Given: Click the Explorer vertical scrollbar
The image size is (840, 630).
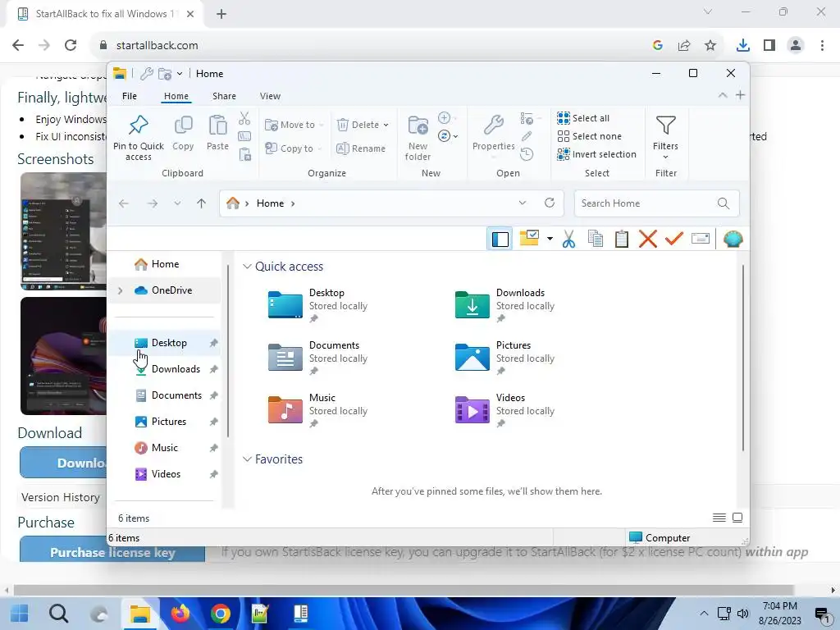Looking at the screenshot, I should 743,358.
